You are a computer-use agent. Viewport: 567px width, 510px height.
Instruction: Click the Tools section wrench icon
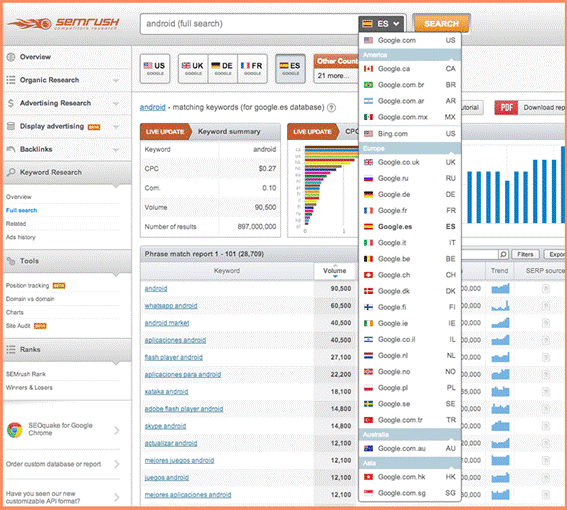pyautogui.click(x=11, y=261)
